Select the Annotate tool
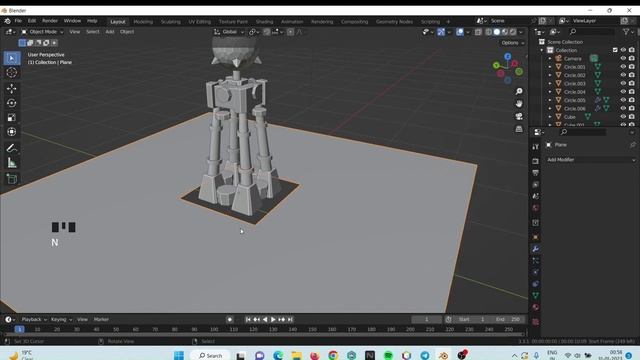640x360 pixels. click(x=11, y=148)
